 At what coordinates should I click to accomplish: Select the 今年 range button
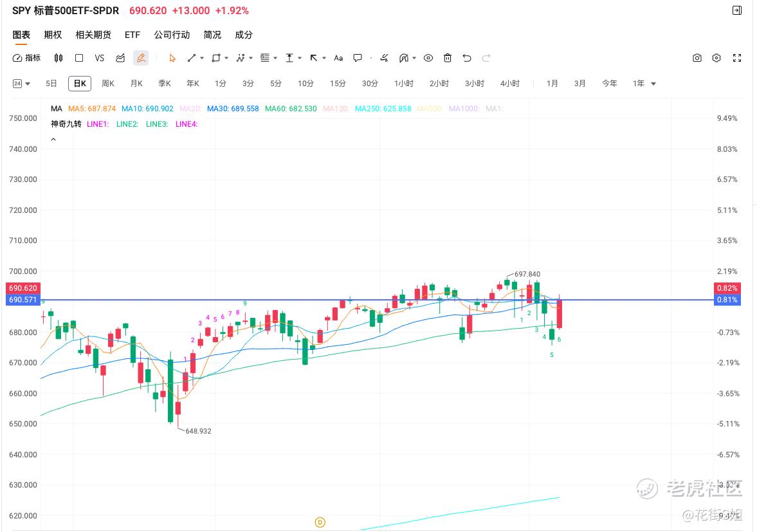609,84
